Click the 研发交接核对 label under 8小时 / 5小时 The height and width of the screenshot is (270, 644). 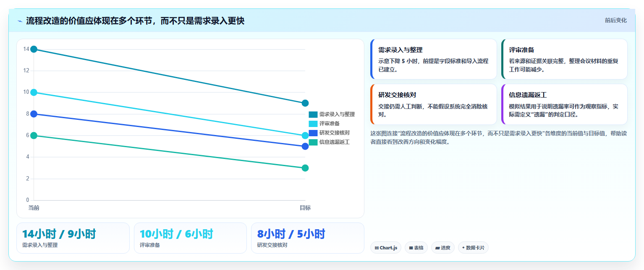pos(272,245)
